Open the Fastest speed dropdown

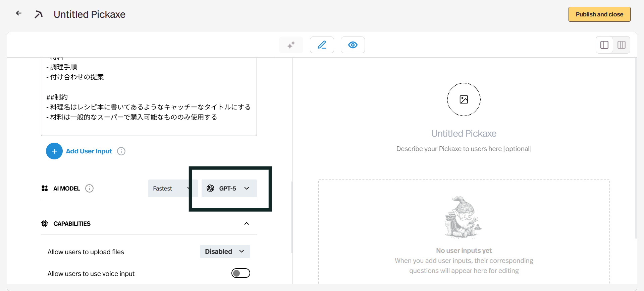pos(169,189)
